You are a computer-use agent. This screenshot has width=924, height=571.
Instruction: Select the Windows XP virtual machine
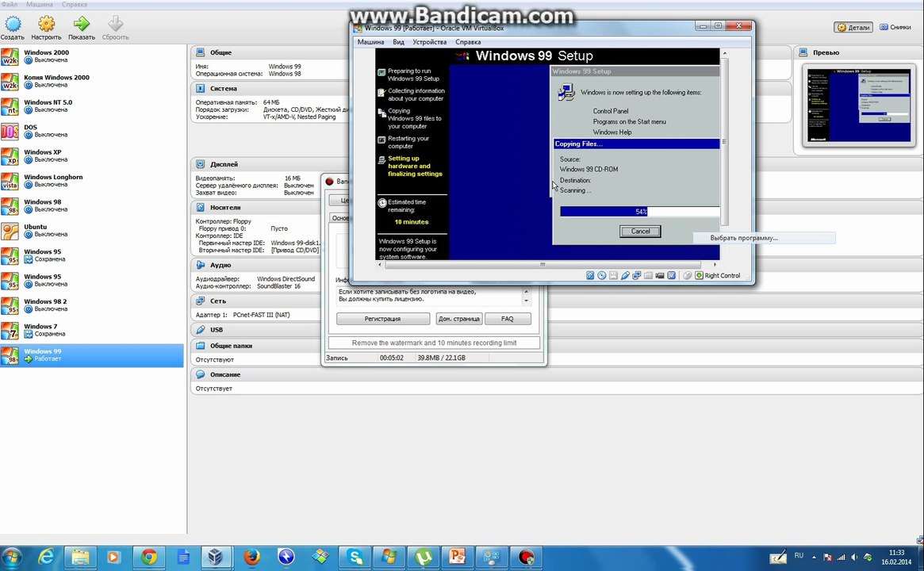click(x=92, y=155)
